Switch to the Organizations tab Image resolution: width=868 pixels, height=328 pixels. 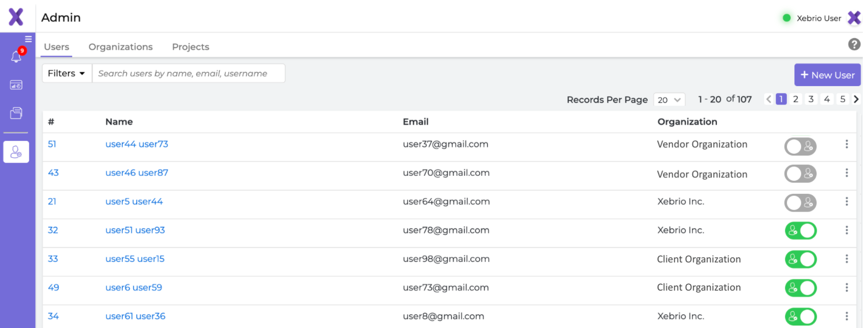click(x=120, y=47)
